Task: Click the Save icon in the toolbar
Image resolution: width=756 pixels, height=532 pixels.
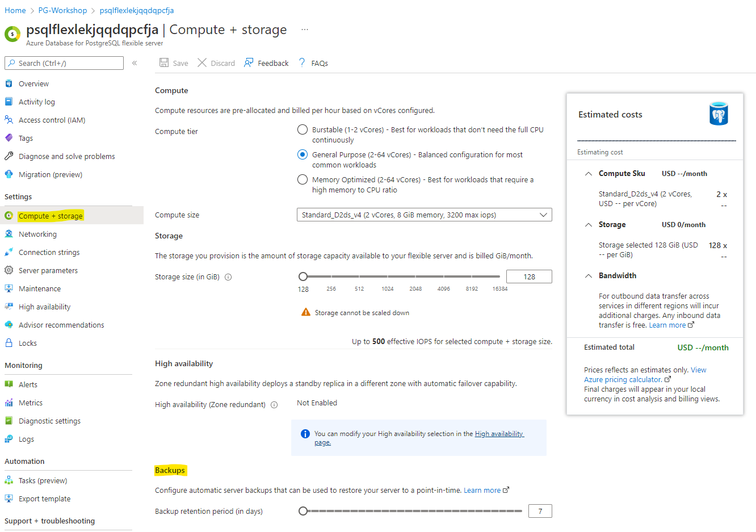Action: [x=164, y=62]
